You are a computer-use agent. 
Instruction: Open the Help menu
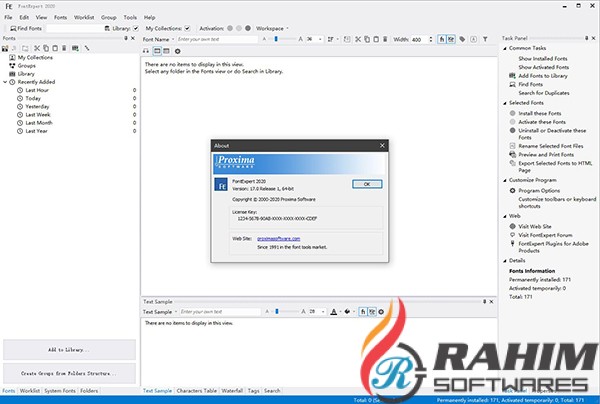coord(149,17)
